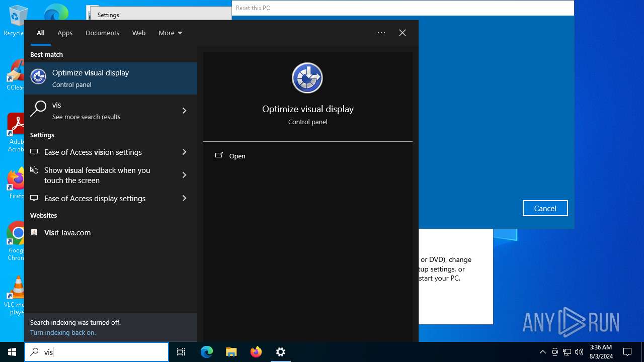Click Open in the preview pane

tap(237, 156)
